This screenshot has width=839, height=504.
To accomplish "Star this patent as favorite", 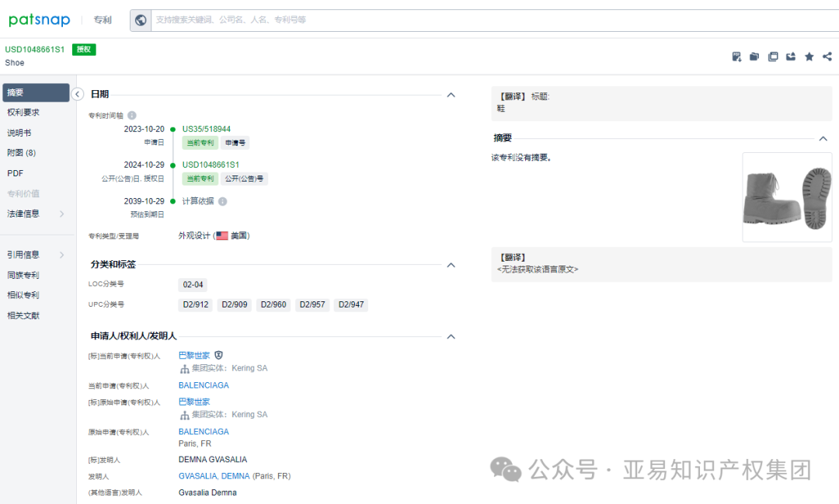I will pyautogui.click(x=809, y=56).
